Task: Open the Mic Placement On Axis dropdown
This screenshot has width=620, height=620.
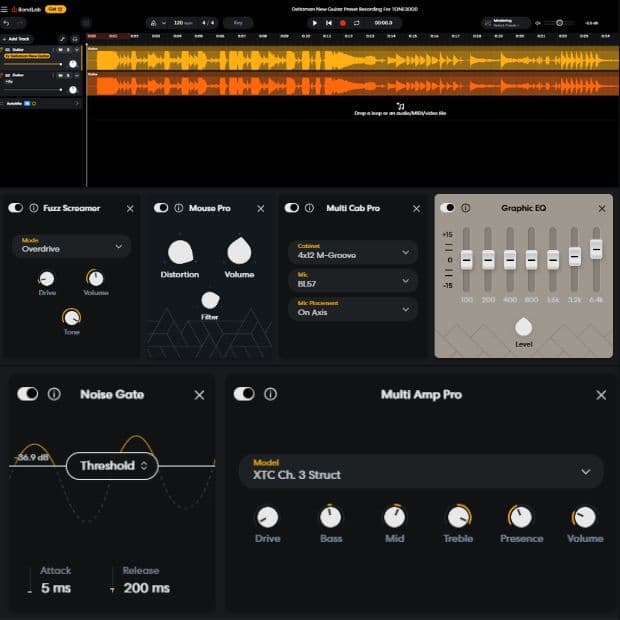Action: (x=353, y=309)
